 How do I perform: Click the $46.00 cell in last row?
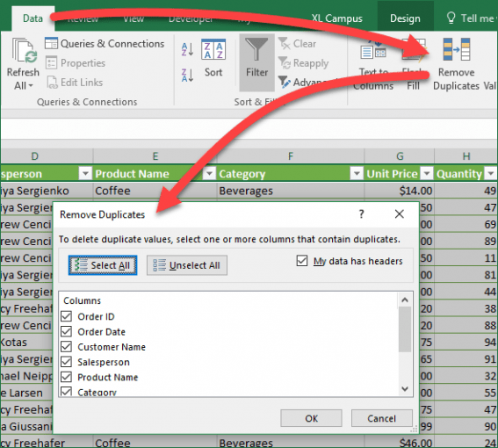click(x=400, y=442)
